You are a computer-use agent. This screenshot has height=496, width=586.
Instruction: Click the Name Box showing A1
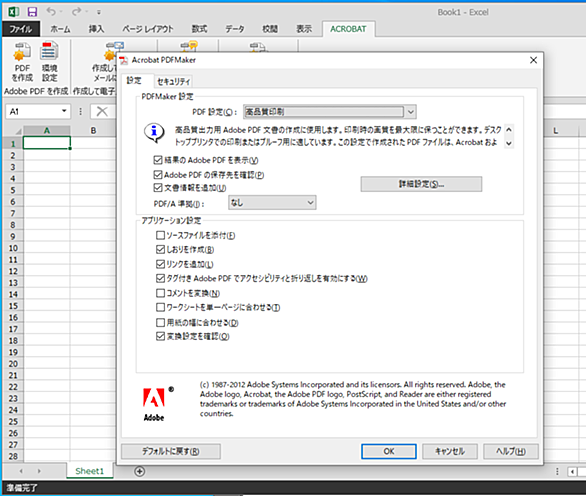pos(33,111)
